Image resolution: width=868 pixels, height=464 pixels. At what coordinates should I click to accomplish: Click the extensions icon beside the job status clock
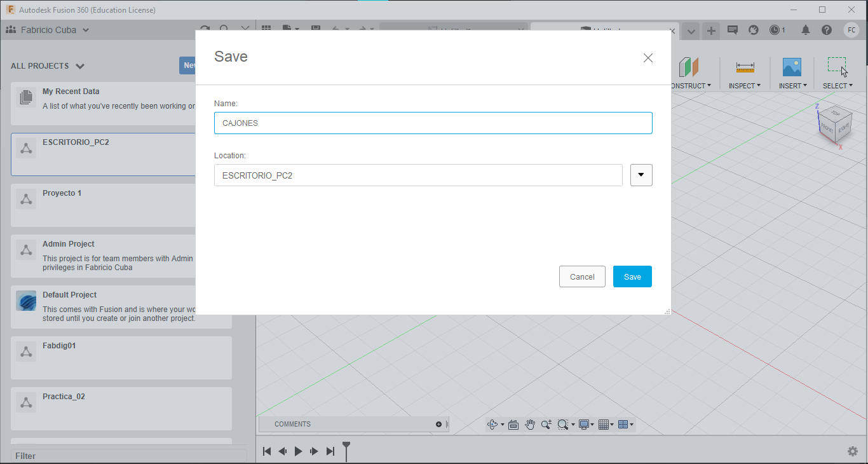pos(754,30)
